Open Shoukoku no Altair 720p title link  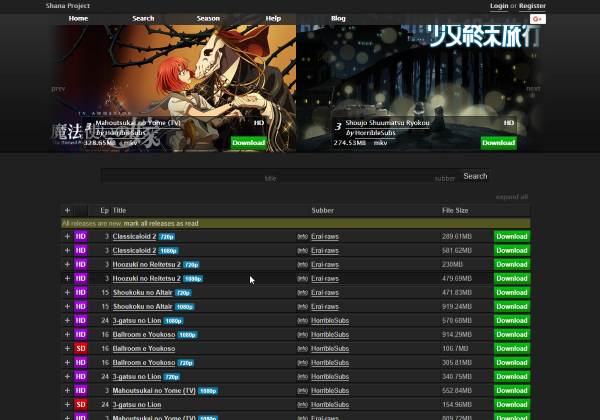coord(143,293)
